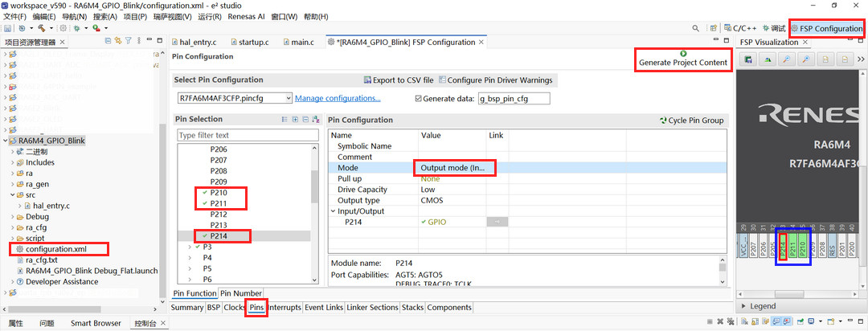
Task: Click Cycle Pin Group
Action: [691, 121]
